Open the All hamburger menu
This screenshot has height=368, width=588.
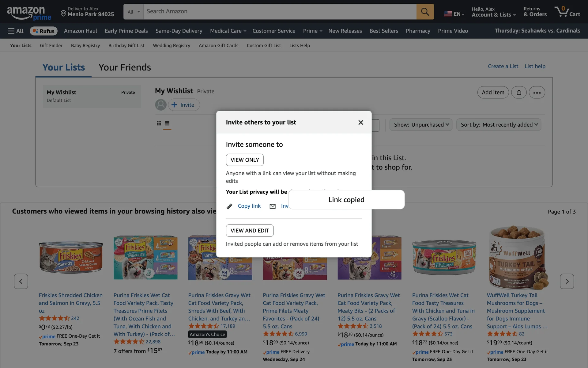point(16,31)
